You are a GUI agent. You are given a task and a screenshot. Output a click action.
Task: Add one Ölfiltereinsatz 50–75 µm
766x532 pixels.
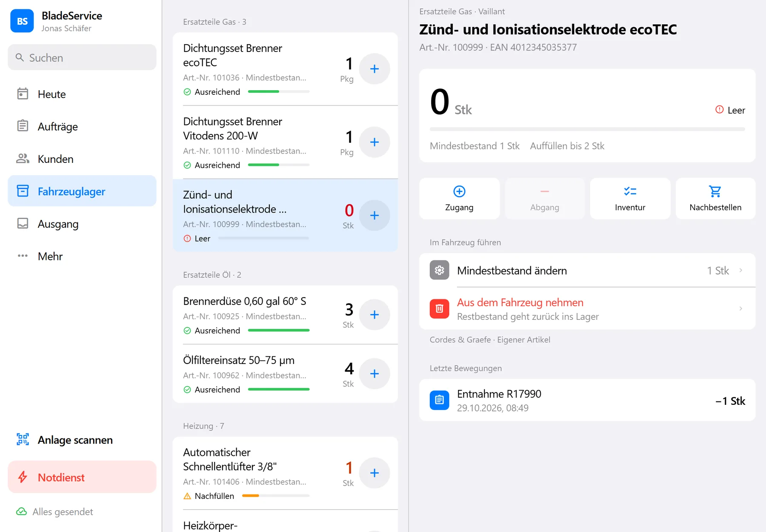[x=374, y=374]
